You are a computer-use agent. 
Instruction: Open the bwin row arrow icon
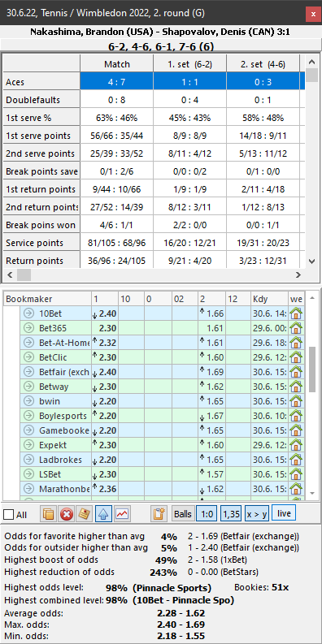click(x=28, y=401)
